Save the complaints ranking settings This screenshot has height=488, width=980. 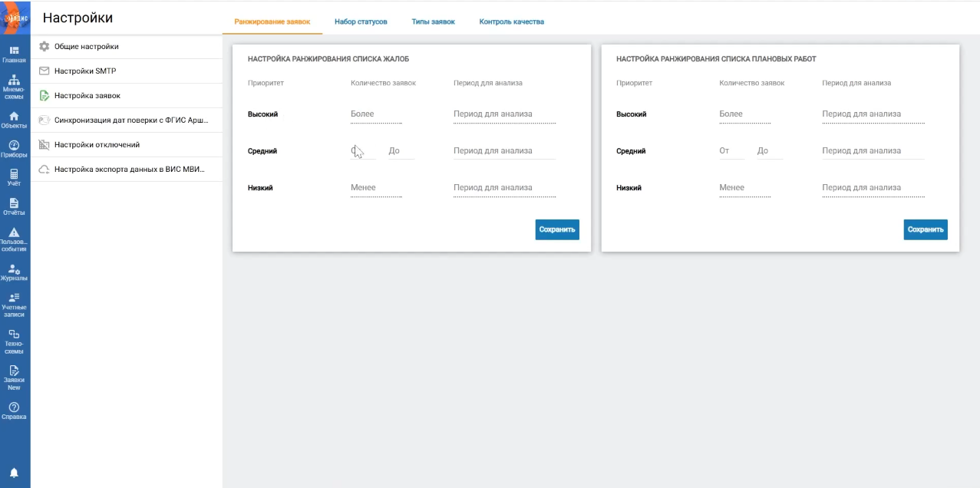pyautogui.click(x=557, y=229)
